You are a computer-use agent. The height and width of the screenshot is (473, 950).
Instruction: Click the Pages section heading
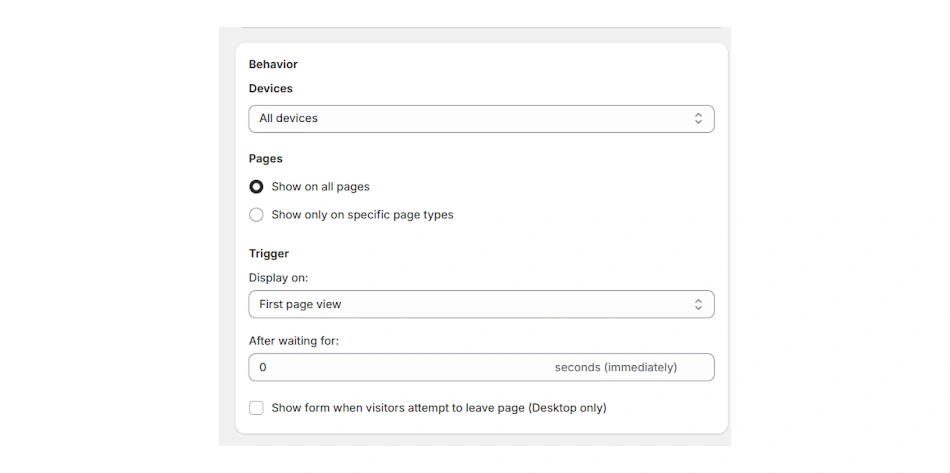tap(265, 158)
